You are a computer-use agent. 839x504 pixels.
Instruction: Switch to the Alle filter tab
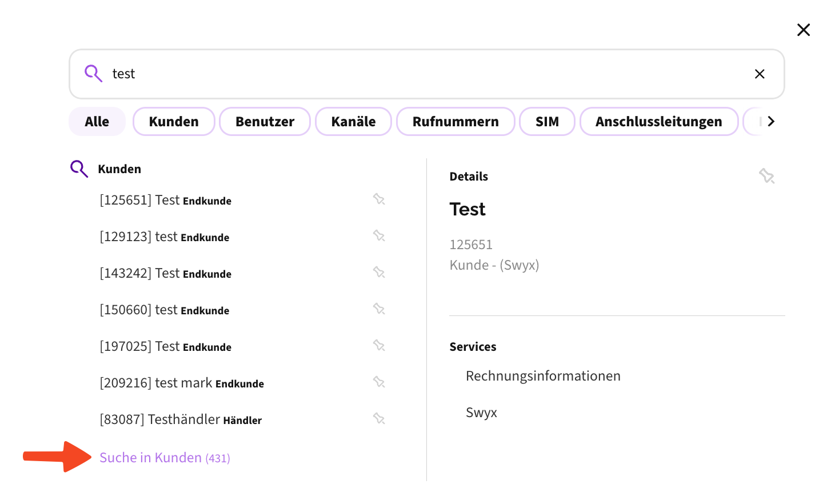(x=97, y=121)
